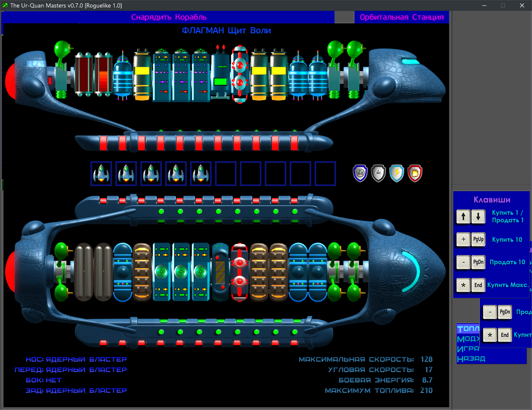The image size is (532, 410).
Task: Click the minus key next to 'Продать 10'
Action: pyautogui.click(x=464, y=262)
